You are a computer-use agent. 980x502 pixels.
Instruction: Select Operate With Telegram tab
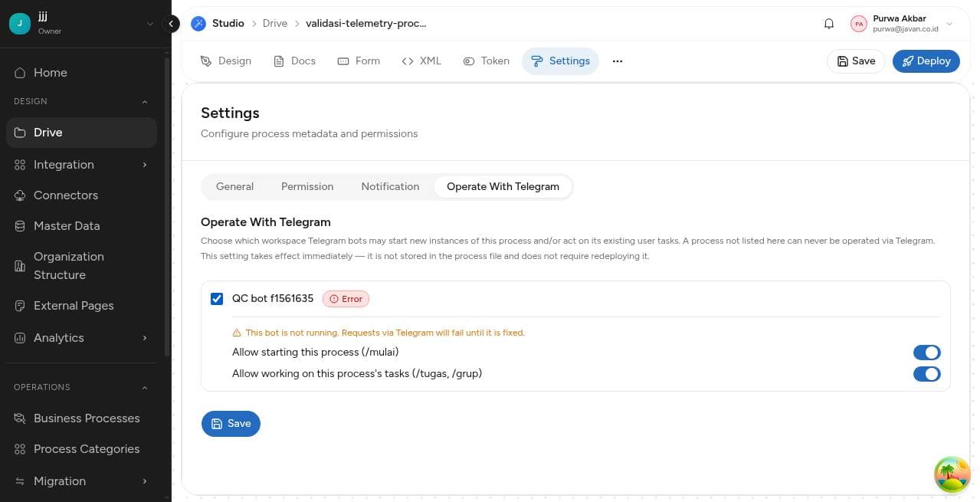[x=503, y=187]
